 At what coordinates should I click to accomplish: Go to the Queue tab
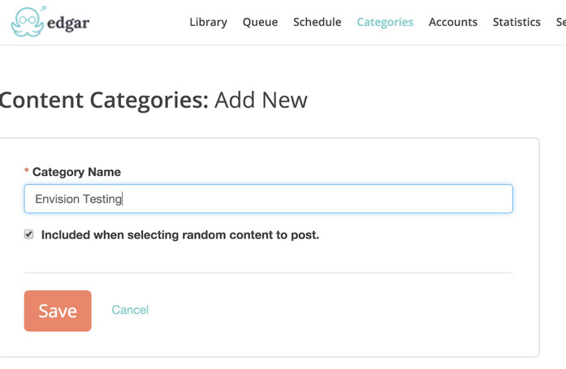click(260, 22)
